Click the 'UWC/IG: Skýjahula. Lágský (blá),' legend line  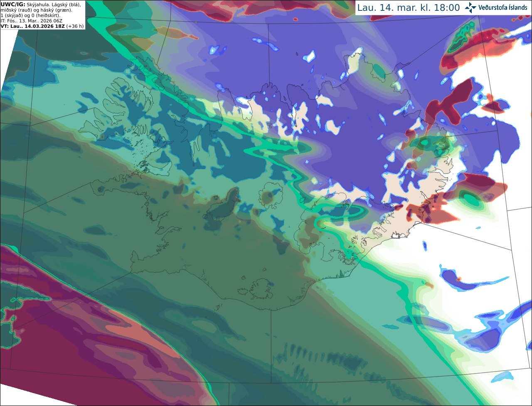point(41,4)
